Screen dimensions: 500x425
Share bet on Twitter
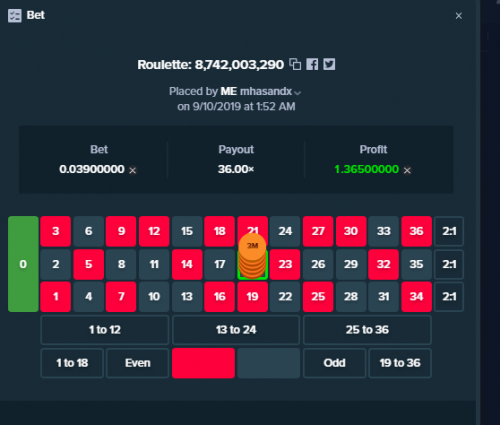point(329,64)
